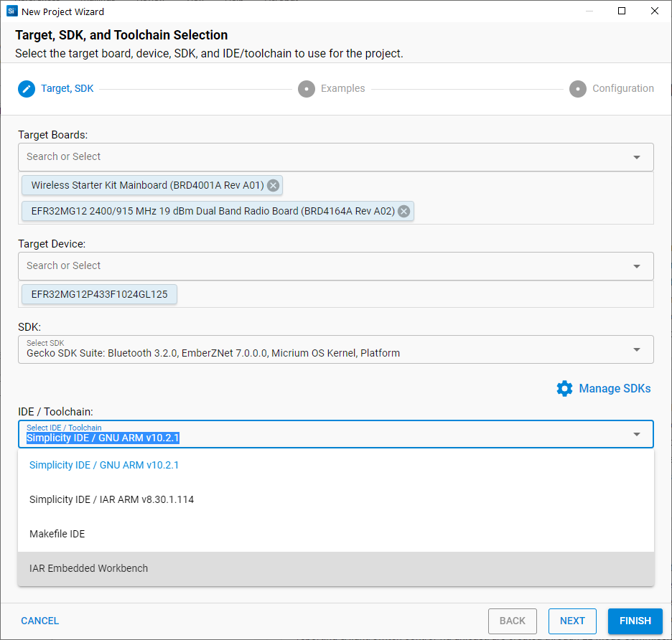Click the CANCEL link

tap(40, 621)
